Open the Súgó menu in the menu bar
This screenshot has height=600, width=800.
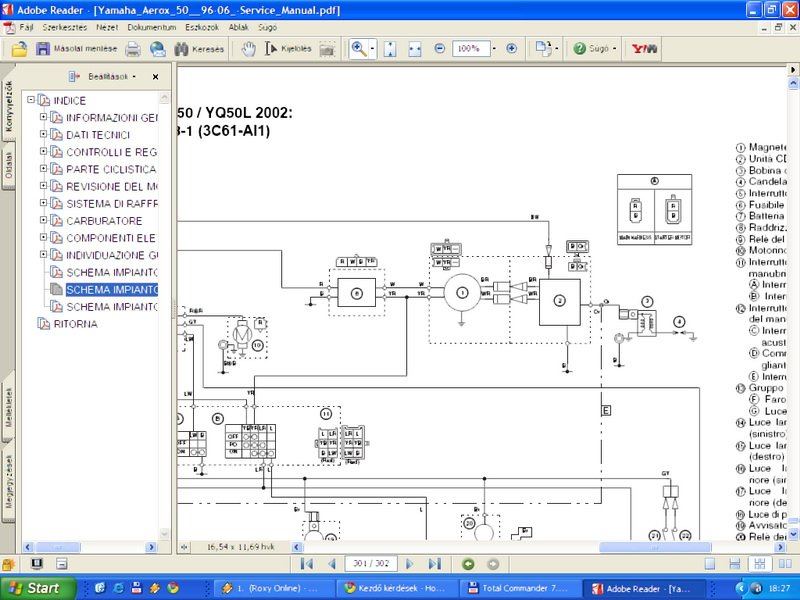click(267, 27)
